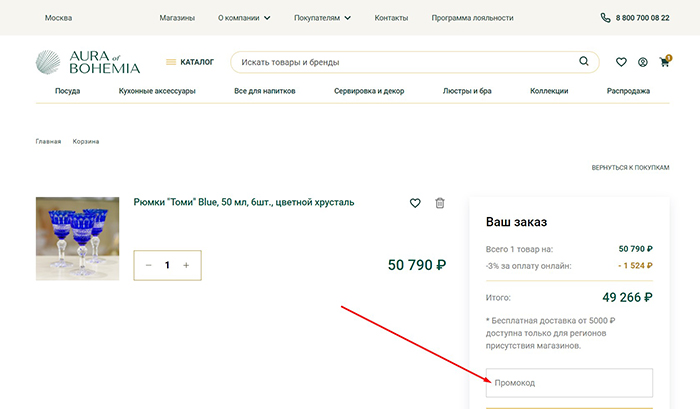The height and width of the screenshot is (409, 700).
Task: Click Вернуться к покупкам link
Action: (630, 167)
